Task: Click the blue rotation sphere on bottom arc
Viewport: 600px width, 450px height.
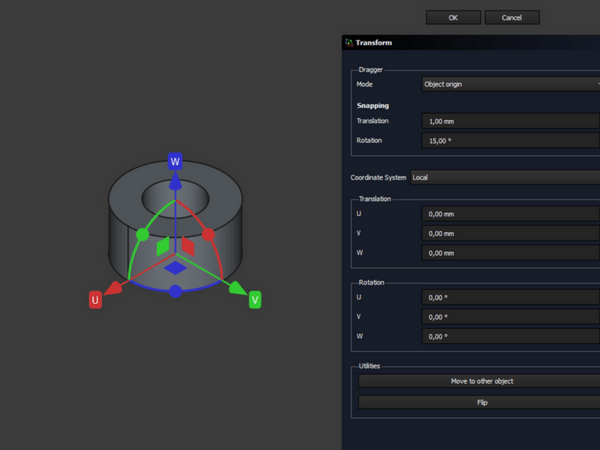Action: [x=175, y=291]
